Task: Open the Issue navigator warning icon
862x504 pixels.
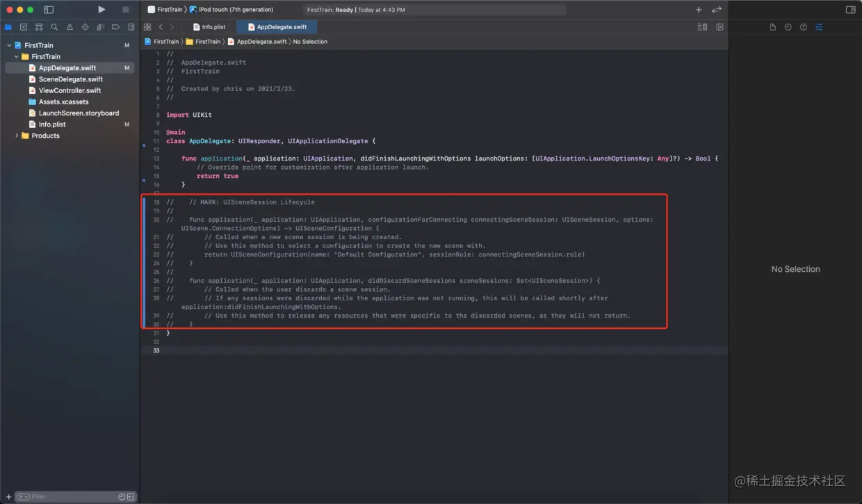Action: [x=70, y=27]
